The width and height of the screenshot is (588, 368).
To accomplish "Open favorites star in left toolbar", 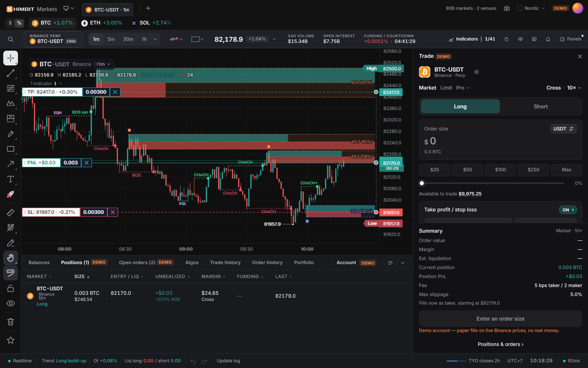I will pyautogui.click(x=10, y=340).
